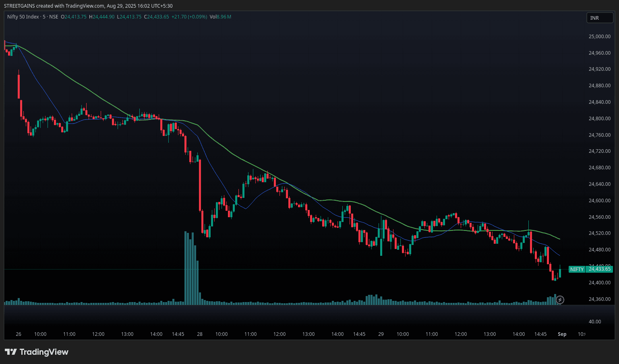Click the tallest volume bar spike
Viewport: 619px width, 364px height.
pyautogui.click(x=186, y=268)
